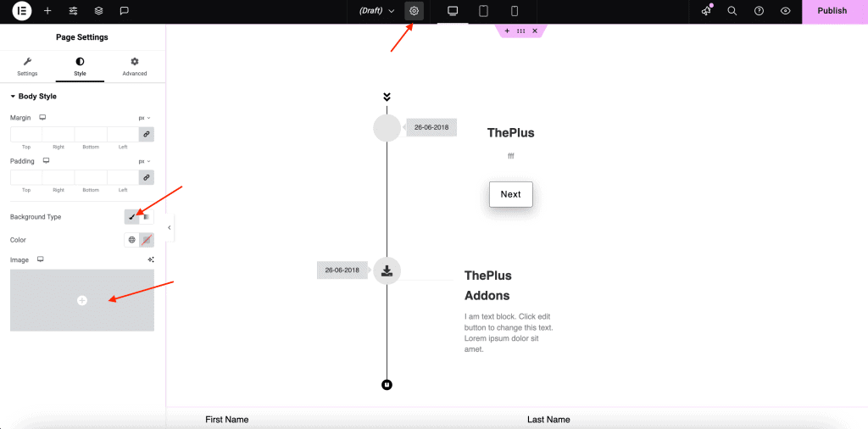Open What's New megaphone icon
The width and height of the screenshot is (868, 429).
click(706, 11)
